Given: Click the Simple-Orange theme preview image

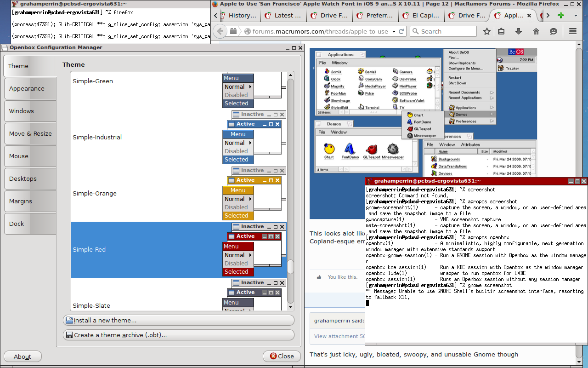Looking at the screenshot, I should [x=254, y=193].
